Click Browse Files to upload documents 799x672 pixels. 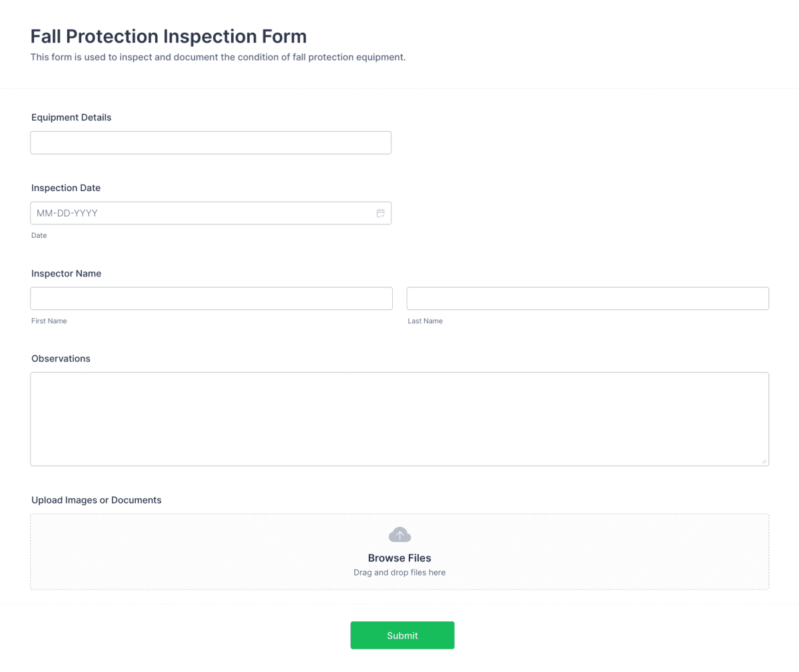point(400,557)
